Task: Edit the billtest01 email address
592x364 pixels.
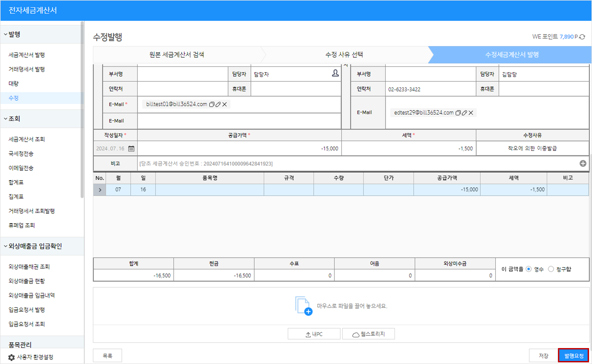Action: [218, 105]
